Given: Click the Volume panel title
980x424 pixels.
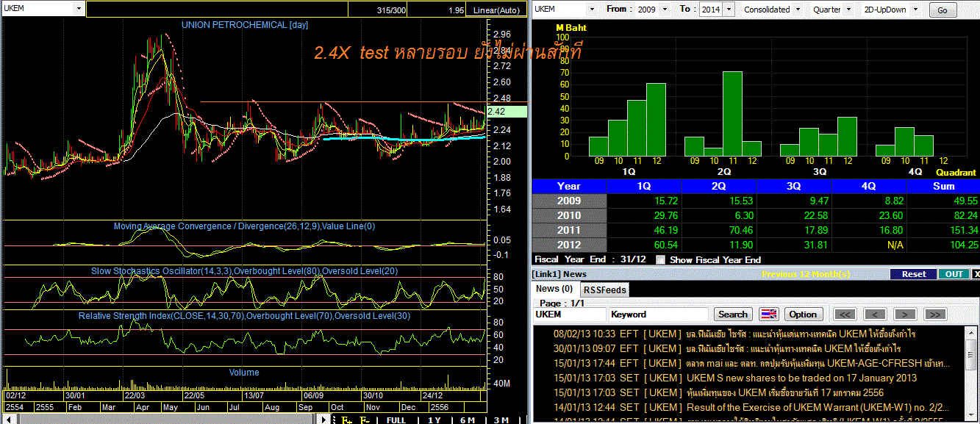Looking at the screenshot, I should point(244,373).
